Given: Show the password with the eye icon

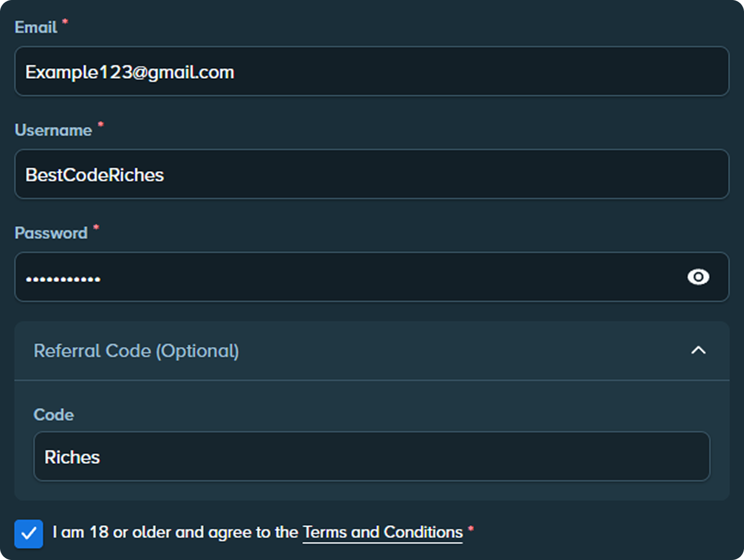Looking at the screenshot, I should 698,277.
